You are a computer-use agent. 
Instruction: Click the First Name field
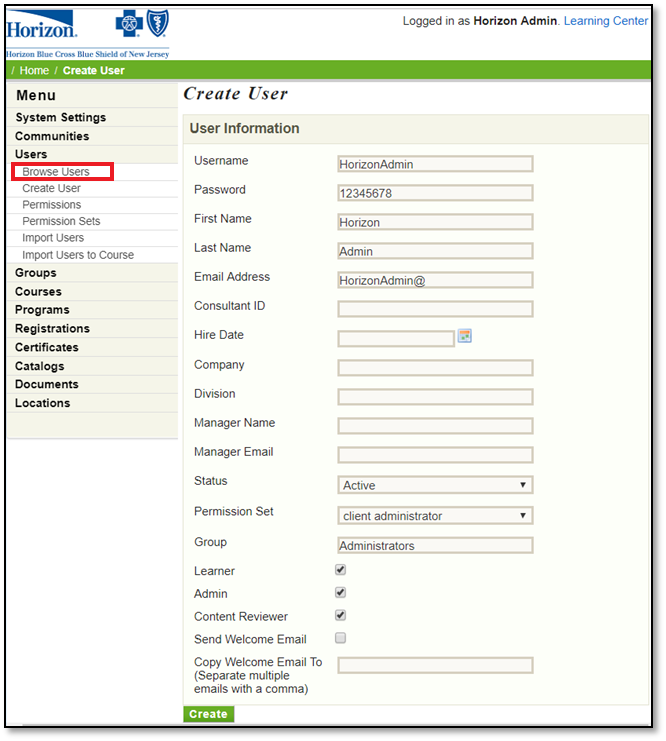click(435, 222)
